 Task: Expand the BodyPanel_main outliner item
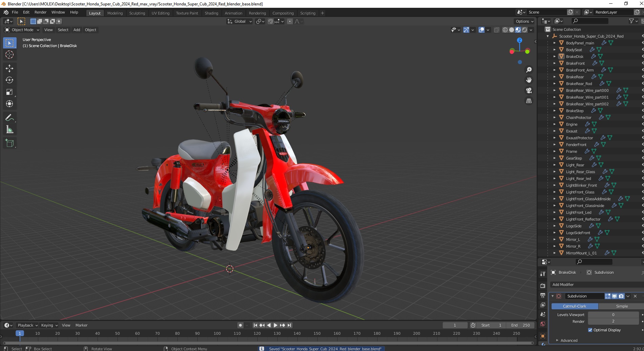[554, 43]
